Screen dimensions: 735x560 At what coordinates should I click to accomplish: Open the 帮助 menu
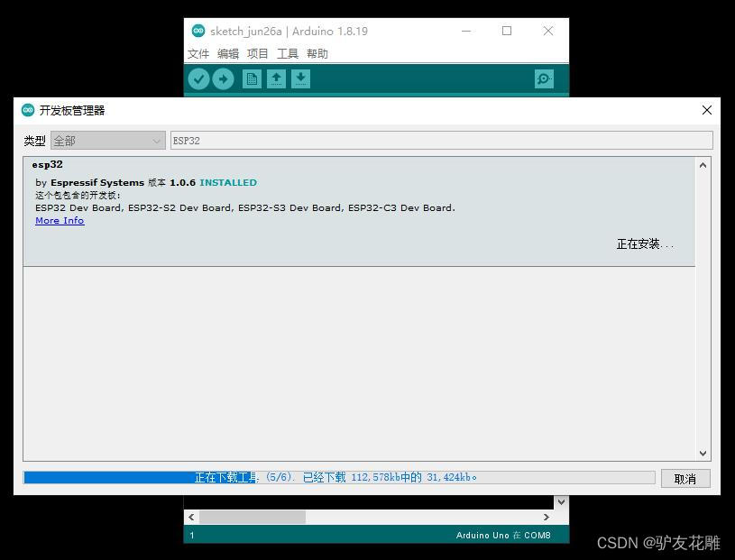317,53
